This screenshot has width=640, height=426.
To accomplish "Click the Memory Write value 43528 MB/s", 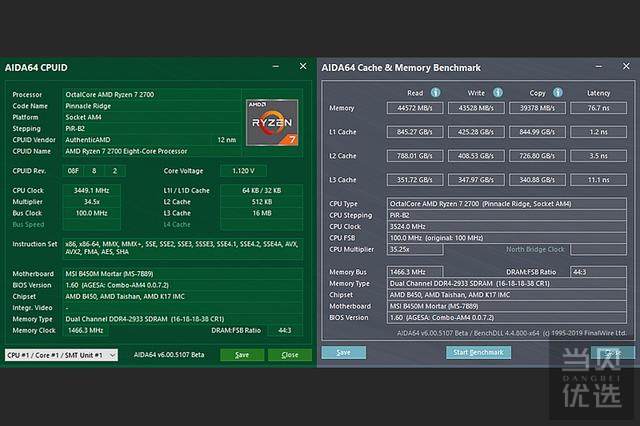I will pos(476,108).
